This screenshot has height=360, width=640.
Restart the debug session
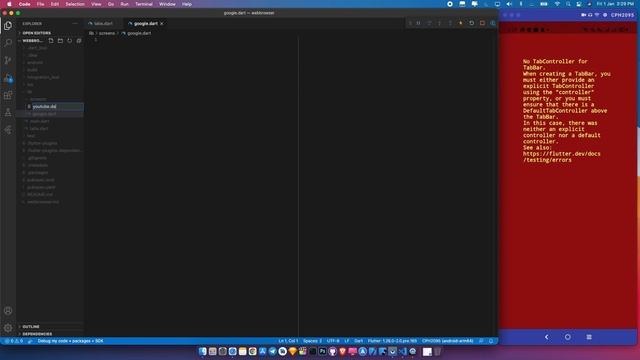point(471,23)
